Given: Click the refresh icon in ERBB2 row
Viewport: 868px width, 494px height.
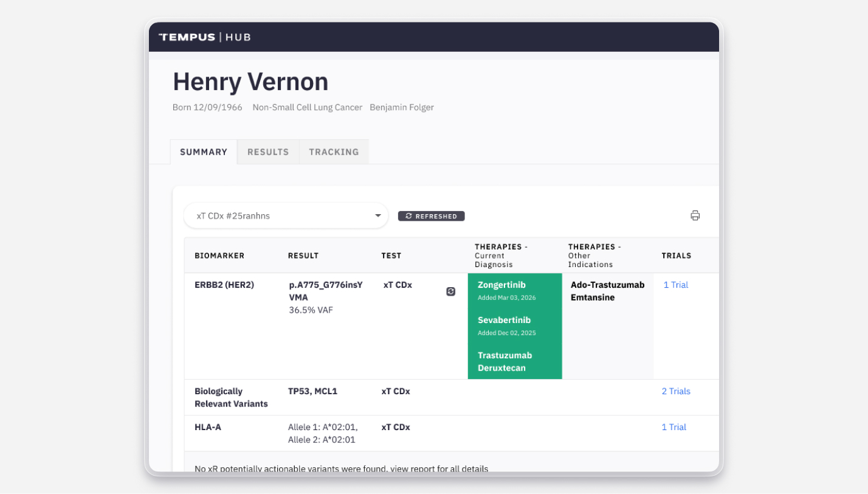Looking at the screenshot, I should pyautogui.click(x=450, y=291).
